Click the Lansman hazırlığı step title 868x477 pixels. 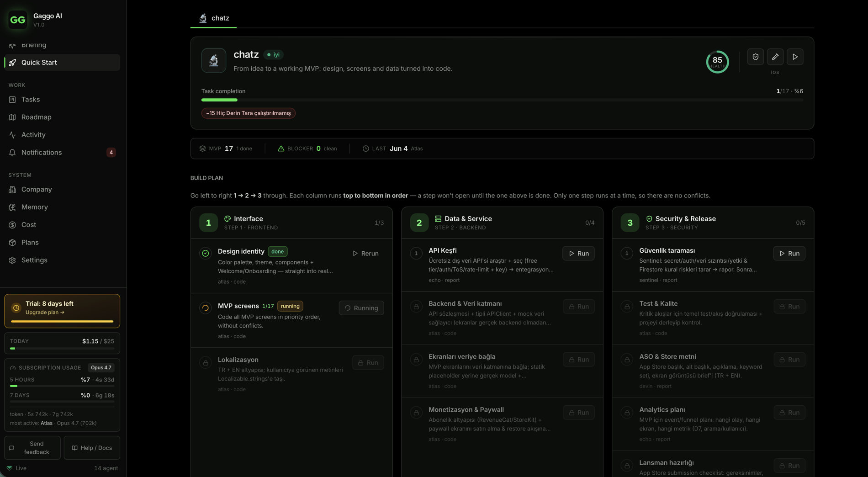[x=667, y=463]
